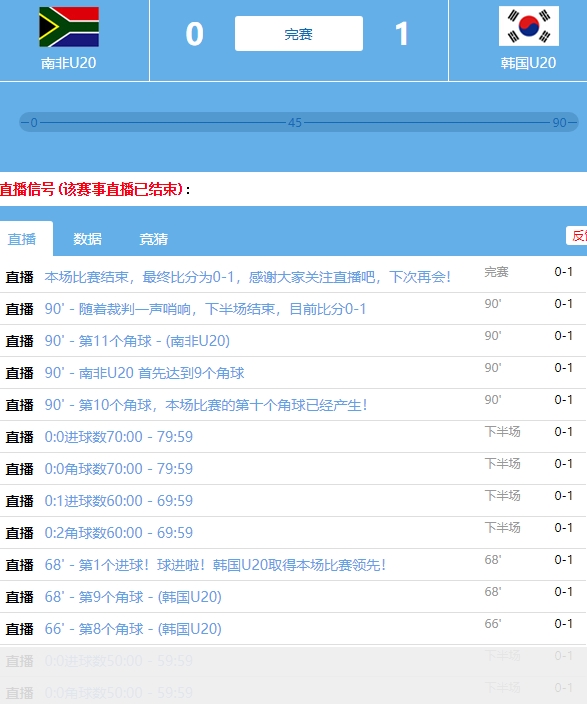The width and height of the screenshot is (587, 704).
Task: Open 韩国U20 team name
Action: click(529, 63)
